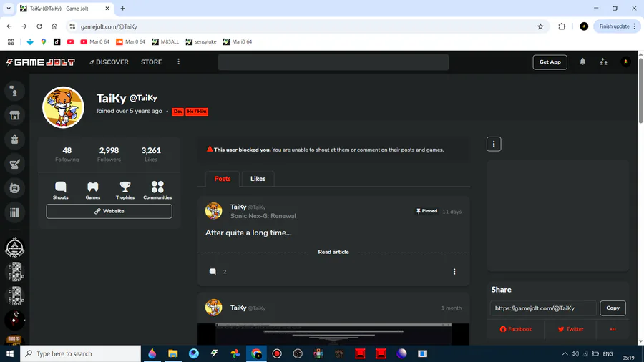Open the M8SALL bookmark
Image resolution: width=644 pixels, height=362 pixels.
tap(165, 42)
